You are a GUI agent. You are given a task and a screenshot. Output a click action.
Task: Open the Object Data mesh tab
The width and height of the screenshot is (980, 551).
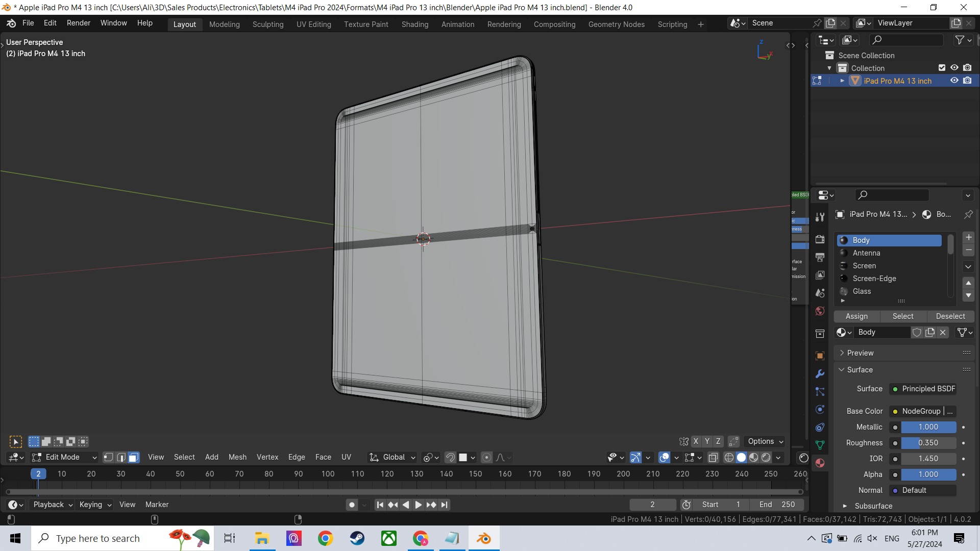(820, 445)
